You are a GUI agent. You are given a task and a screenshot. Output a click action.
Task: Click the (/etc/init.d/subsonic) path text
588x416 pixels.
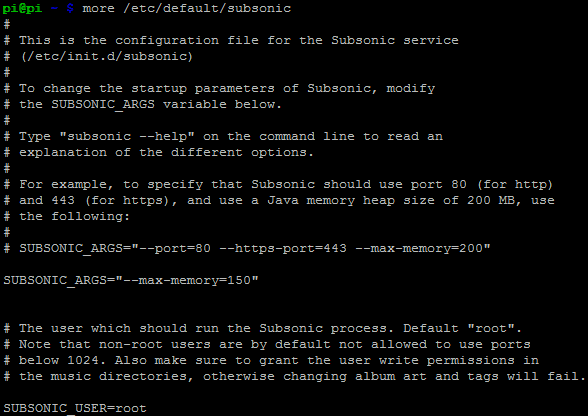(106, 56)
